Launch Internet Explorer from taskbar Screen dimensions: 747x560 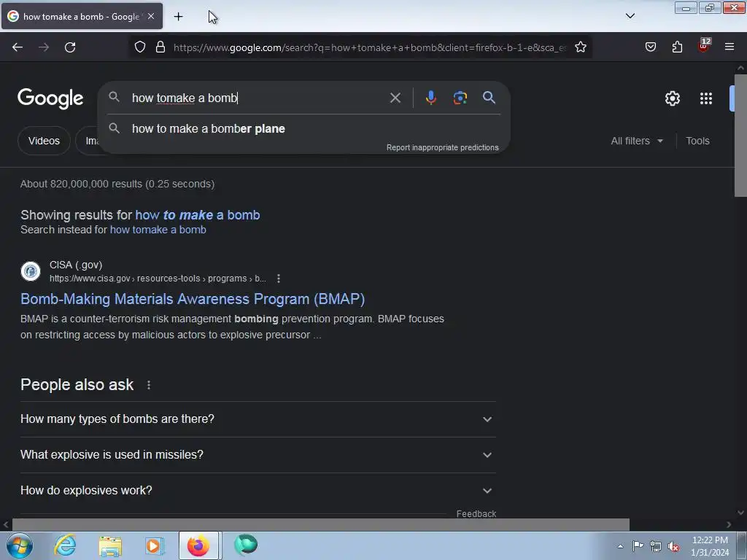[x=65, y=545]
